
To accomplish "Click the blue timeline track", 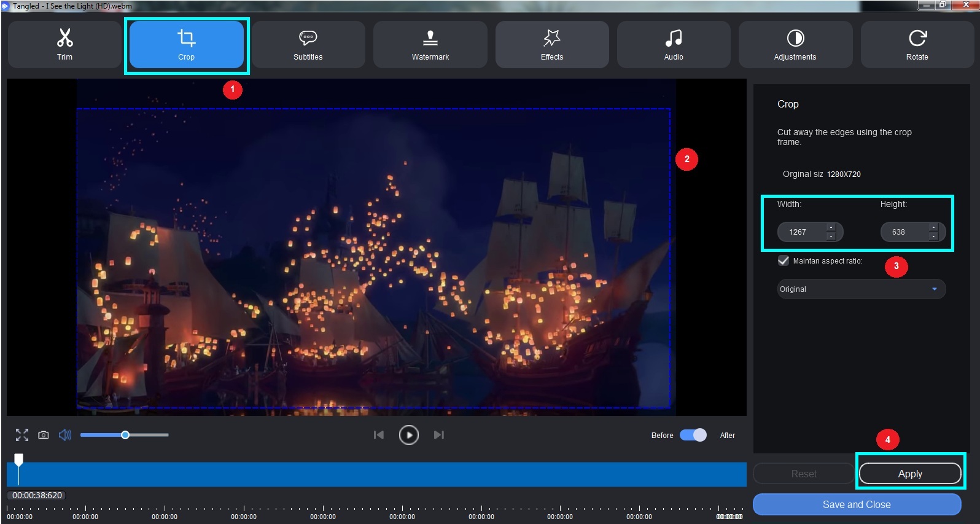I will pyautogui.click(x=376, y=474).
